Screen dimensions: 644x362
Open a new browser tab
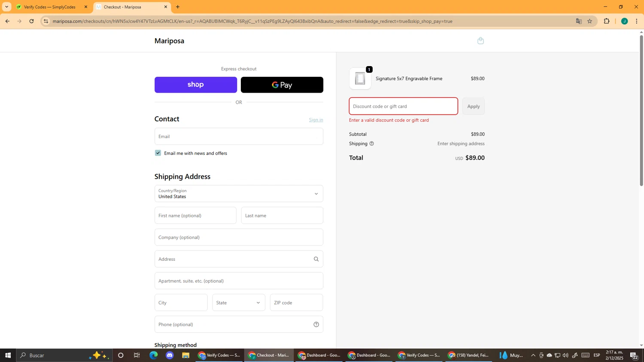point(178,7)
